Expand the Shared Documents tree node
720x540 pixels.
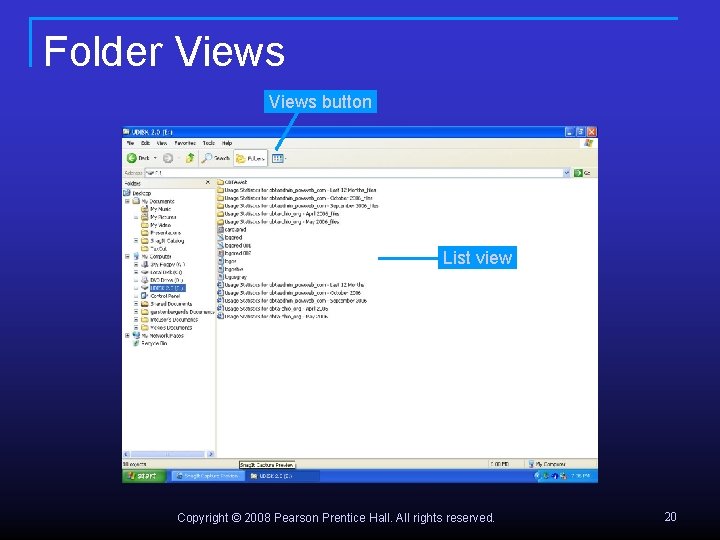click(x=136, y=304)
